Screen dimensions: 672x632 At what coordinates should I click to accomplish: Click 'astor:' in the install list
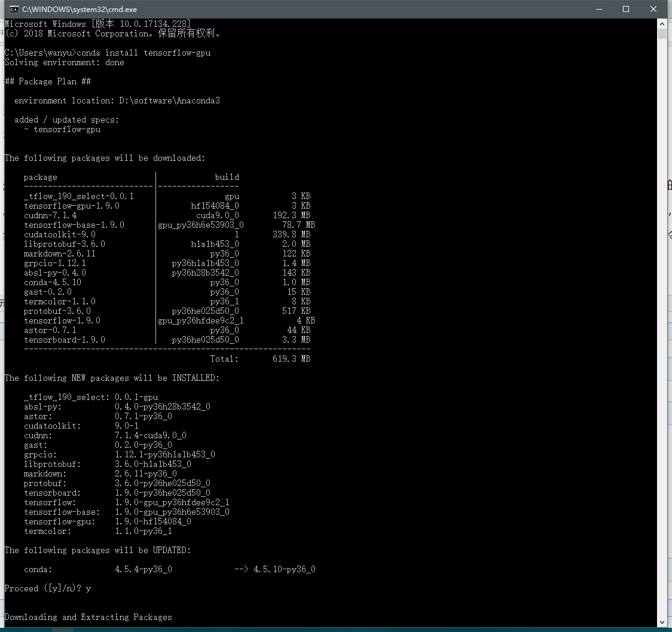38,417
